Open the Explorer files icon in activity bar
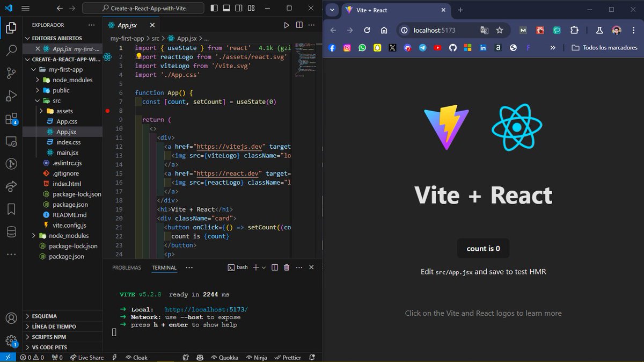The height and width of the screenshot is (362, 644). click(11, 28)
